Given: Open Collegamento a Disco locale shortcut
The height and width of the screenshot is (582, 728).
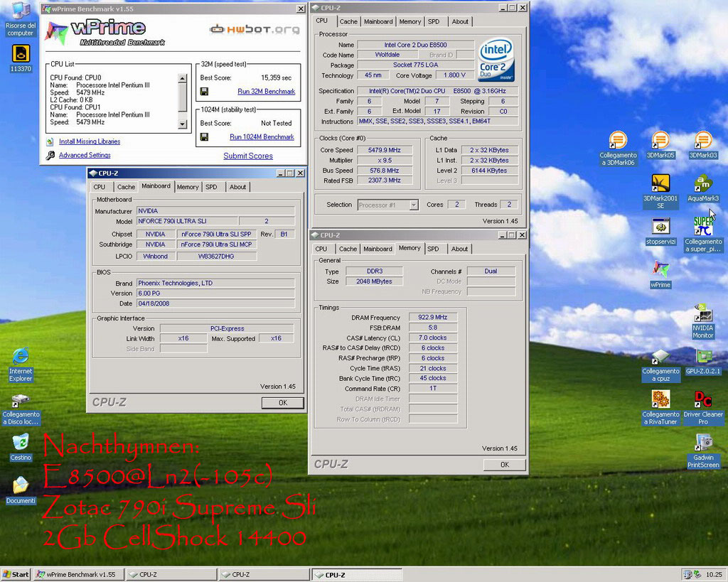Looking at the screenshot, I should (x=21, y=410).
